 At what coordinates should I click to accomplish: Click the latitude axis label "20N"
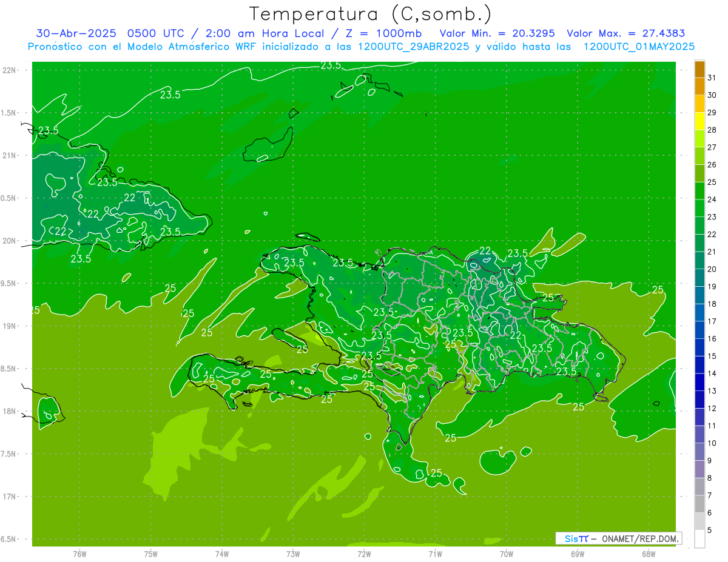[x=10, y=241]
